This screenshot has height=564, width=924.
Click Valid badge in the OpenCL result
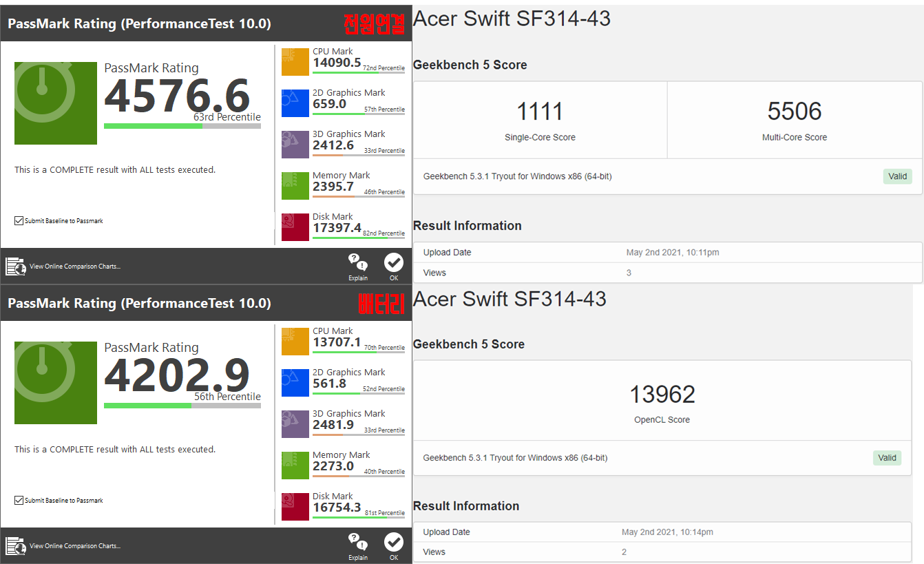tap(888, 458)
